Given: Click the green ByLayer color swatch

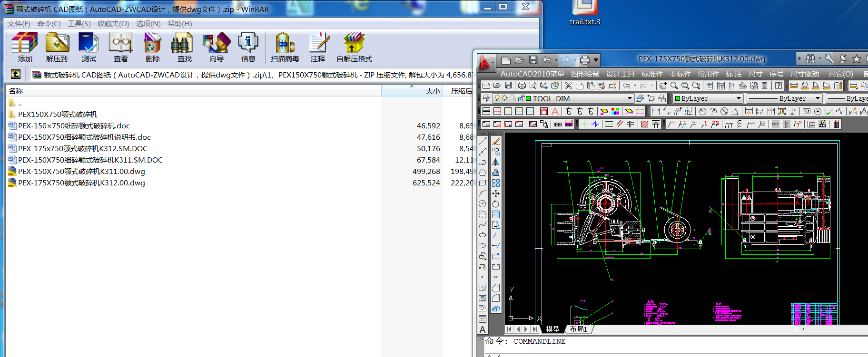Looking at the screenshot, I should click(678, 98).
